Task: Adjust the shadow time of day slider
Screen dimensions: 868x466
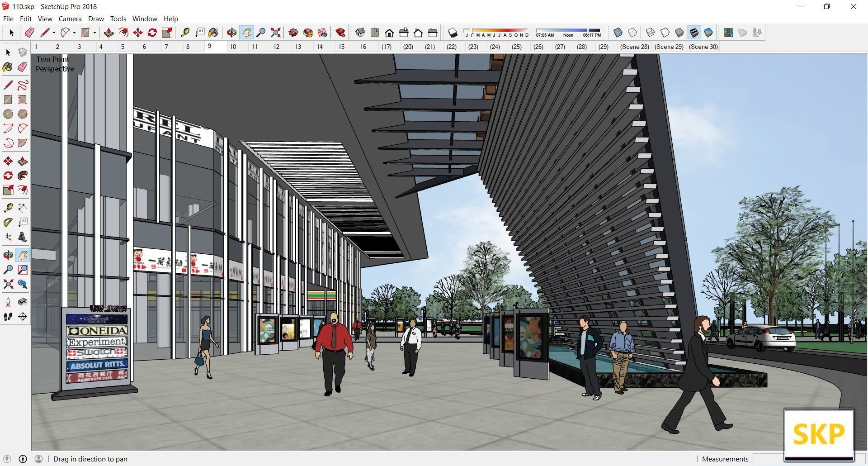Action: (568, 33)
